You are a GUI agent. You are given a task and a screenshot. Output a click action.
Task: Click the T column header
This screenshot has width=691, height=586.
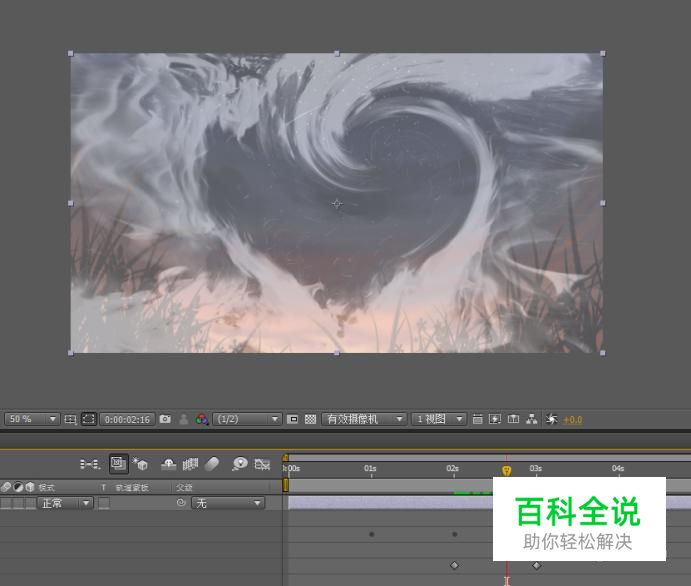(x=104, y=487)
